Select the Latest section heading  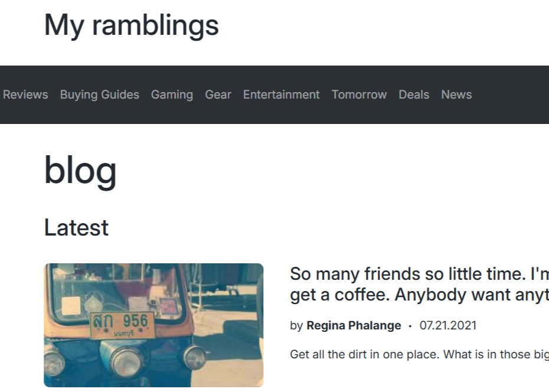click(76, 227)
